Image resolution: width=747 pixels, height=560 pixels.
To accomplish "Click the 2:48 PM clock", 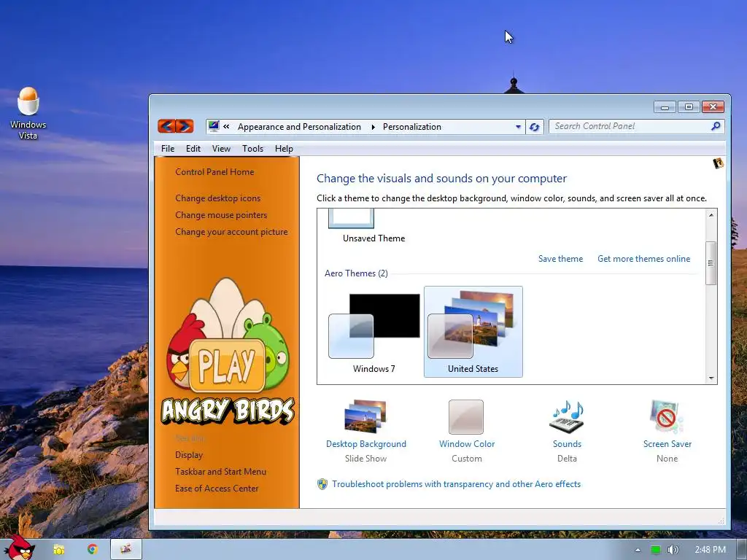I will tap(710, 550).
